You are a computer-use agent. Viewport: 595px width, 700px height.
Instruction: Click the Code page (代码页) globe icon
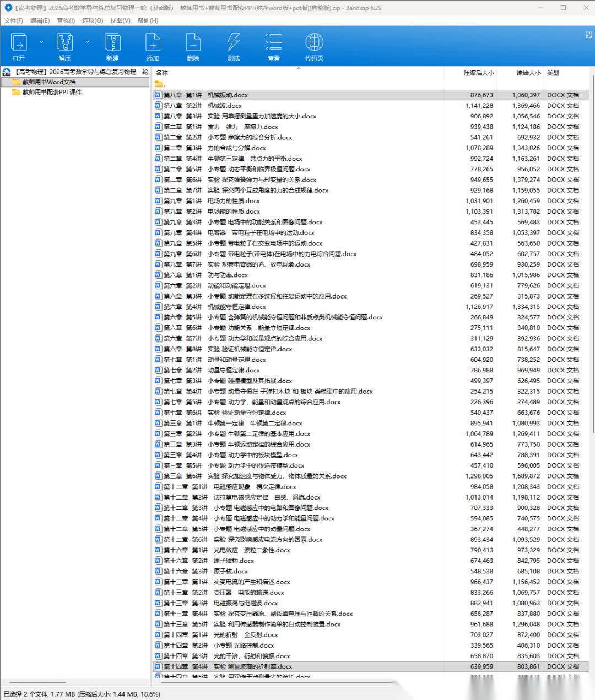314,43
